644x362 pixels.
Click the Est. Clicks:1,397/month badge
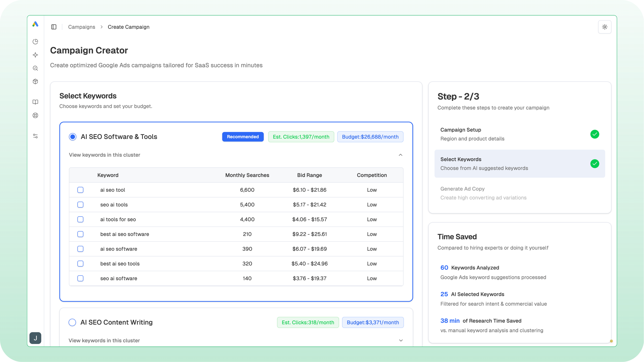301,137
